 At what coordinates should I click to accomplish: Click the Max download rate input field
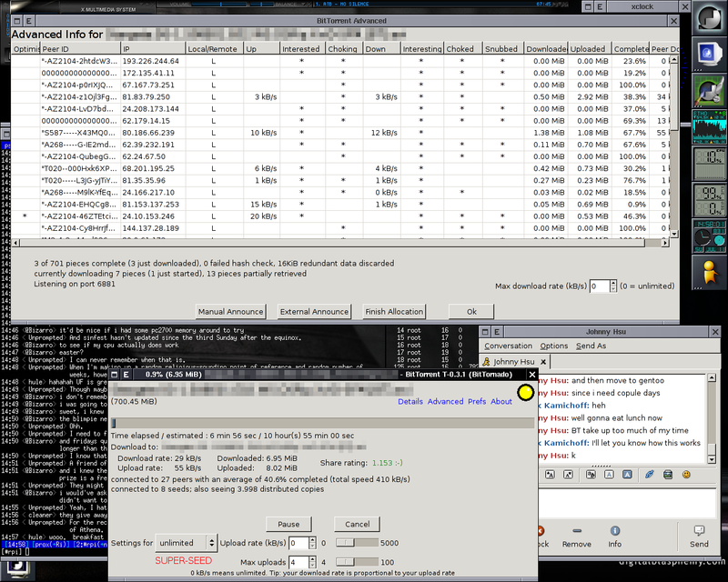pos(600,286)
